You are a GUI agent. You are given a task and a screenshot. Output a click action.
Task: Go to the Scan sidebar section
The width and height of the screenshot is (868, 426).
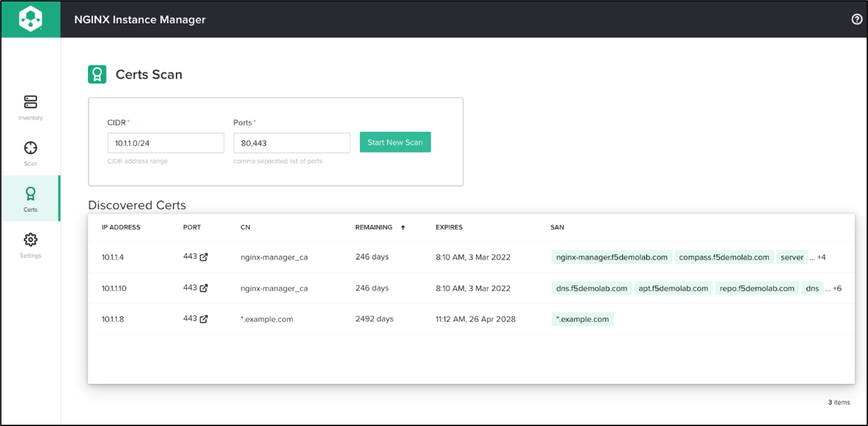coord(30,154)
